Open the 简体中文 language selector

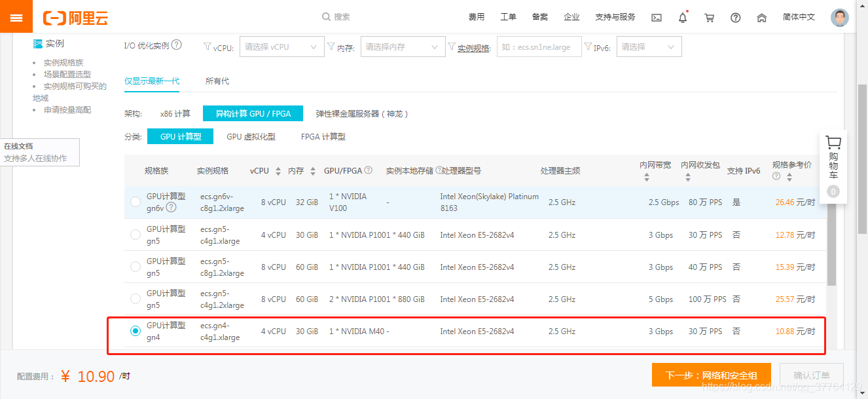[799, 17]
